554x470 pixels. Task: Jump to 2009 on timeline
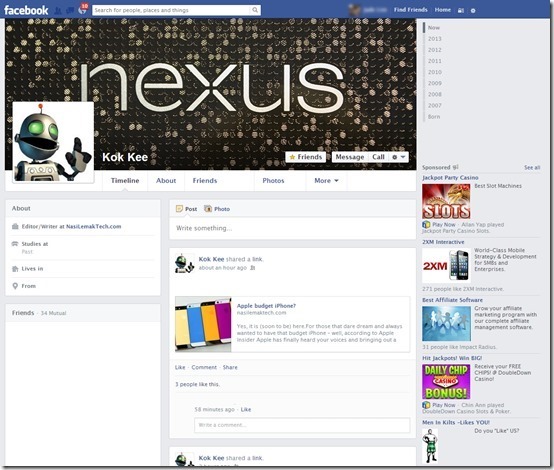[435, 83]
